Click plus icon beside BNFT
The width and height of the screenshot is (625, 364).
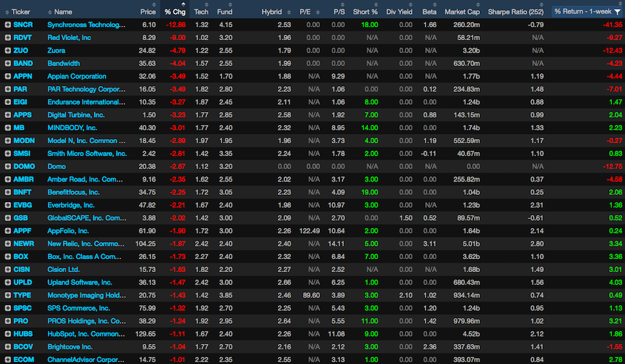coord(8,192)
